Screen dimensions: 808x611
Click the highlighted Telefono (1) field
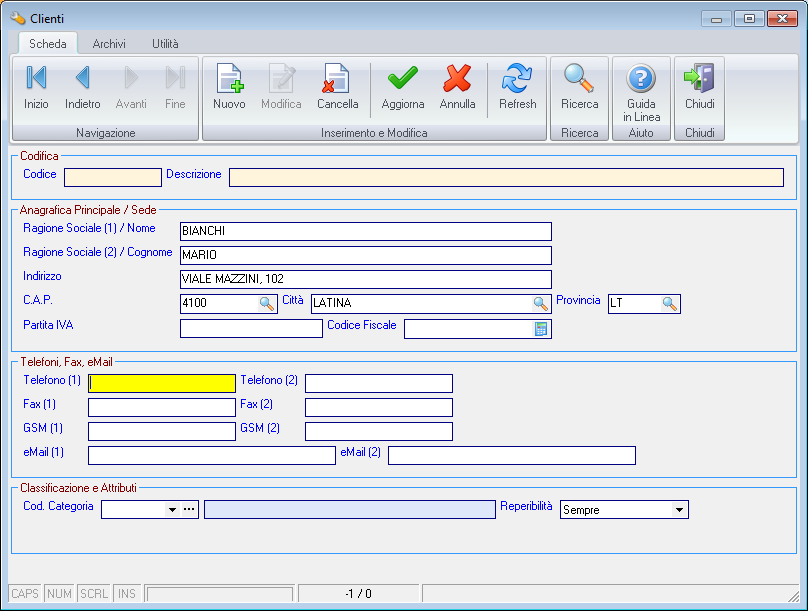(x=162, y=383)
